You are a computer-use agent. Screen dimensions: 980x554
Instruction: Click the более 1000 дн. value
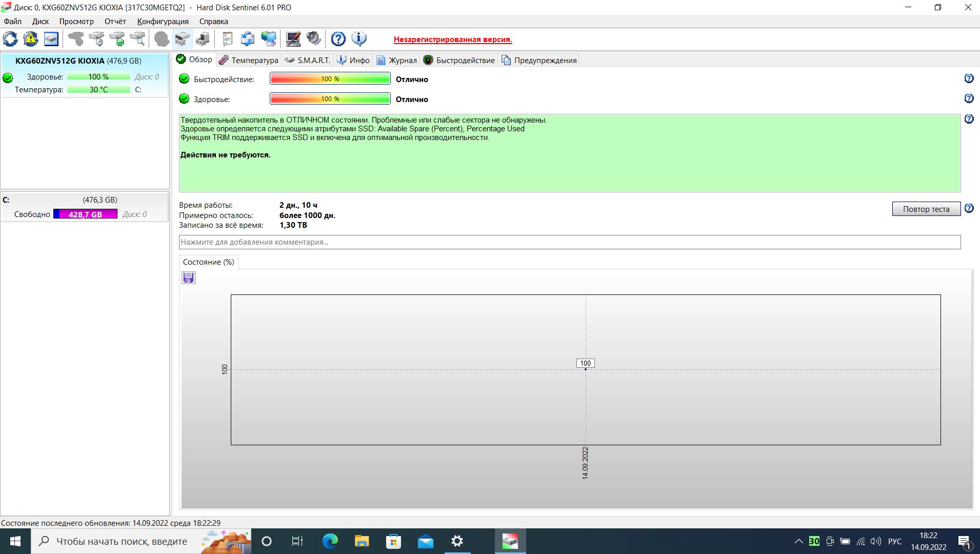pyautogui.click(x=307, y=215)
